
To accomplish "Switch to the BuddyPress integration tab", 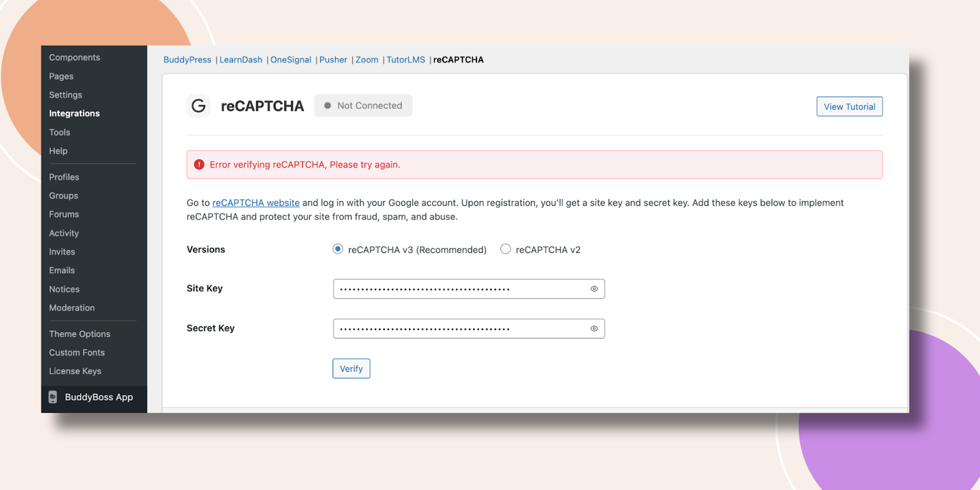I will [x=187, y=60].
